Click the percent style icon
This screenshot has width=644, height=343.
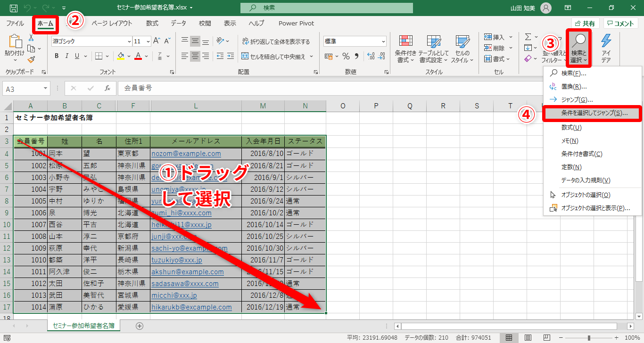click(346, 56)
